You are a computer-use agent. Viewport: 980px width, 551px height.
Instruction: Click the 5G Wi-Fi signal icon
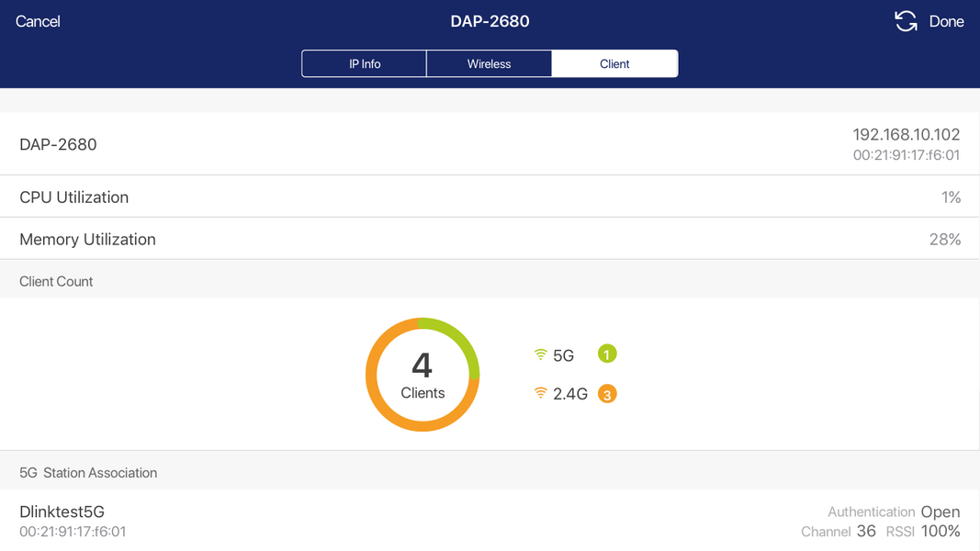[x=540, y=354]
